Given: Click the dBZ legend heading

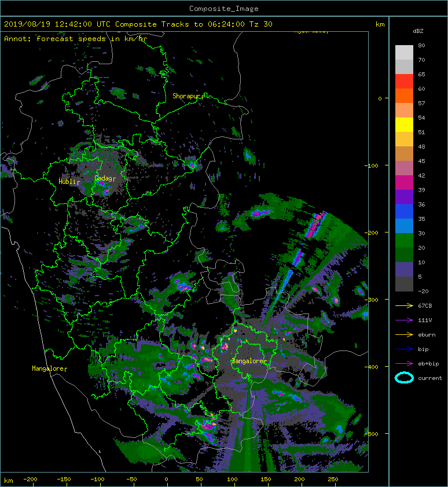Looking at the screenshot, I should pos(418,31).
